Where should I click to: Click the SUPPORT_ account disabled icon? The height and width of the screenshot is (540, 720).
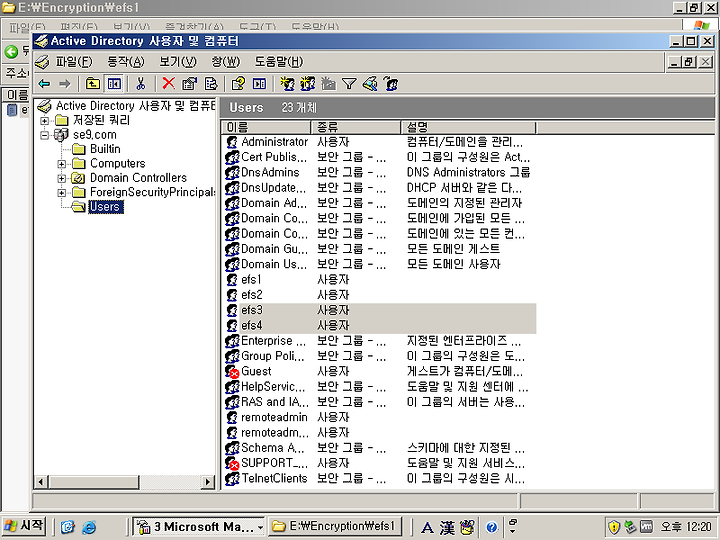(x=232, y=463)
